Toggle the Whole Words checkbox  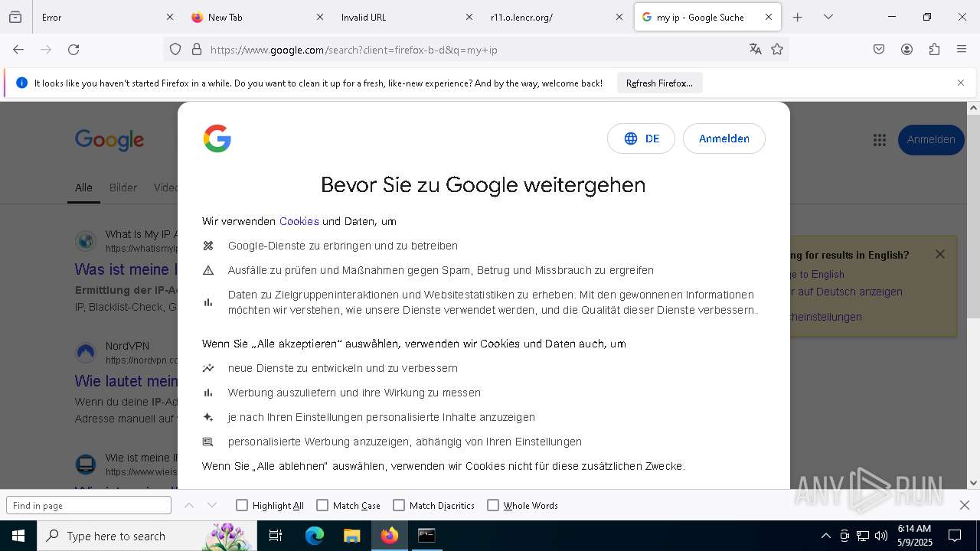[493, 505]
